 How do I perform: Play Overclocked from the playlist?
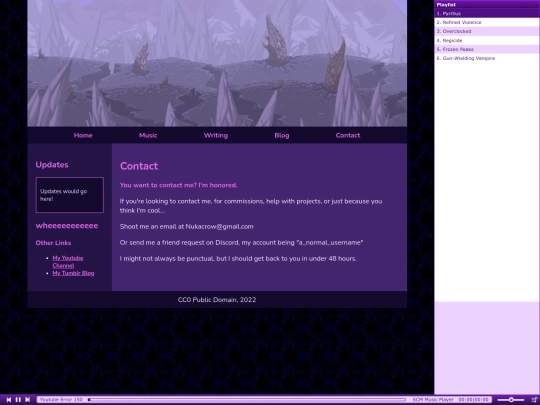pos(487,31)
